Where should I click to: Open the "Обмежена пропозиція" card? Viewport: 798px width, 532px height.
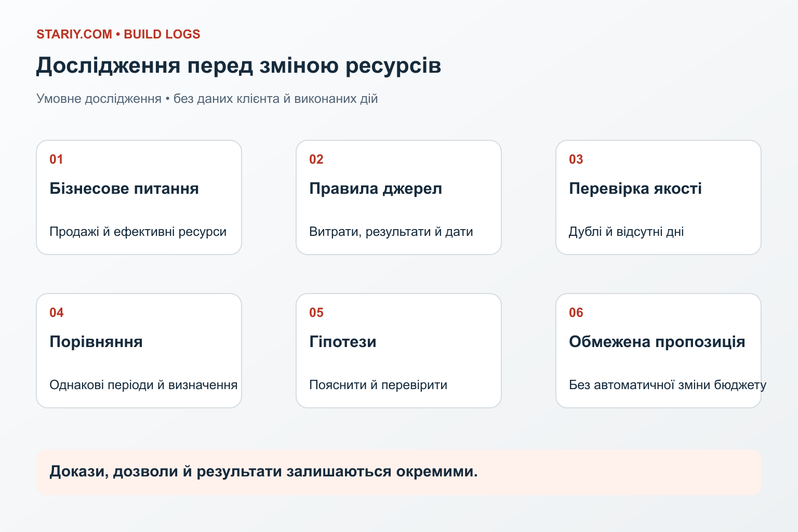[x=658, y=351]
